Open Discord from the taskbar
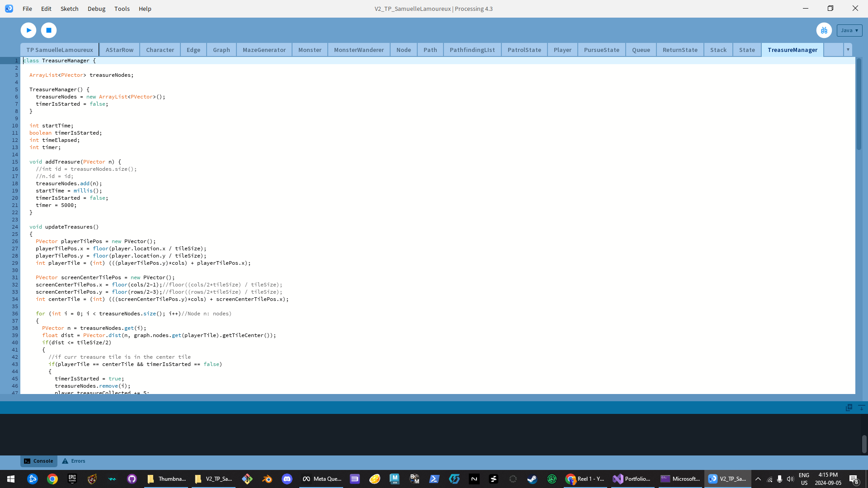The image size is (868, 488). tap(287, 479)
